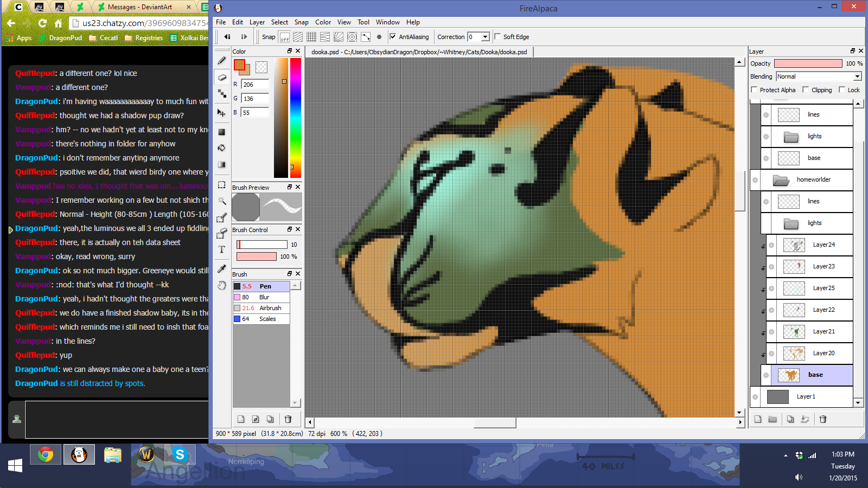
Task: Click the brush size slider in Brush Control
Action: point(262,245)
